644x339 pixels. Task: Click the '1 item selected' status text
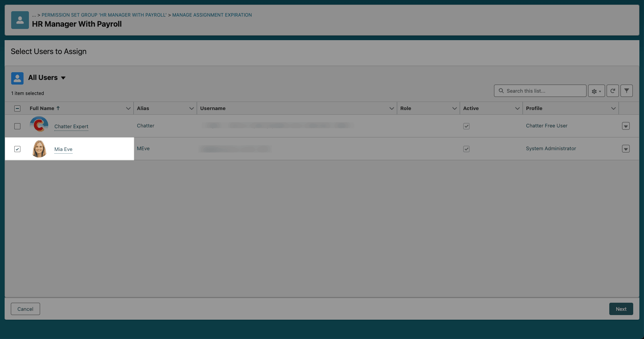(27, 93)
